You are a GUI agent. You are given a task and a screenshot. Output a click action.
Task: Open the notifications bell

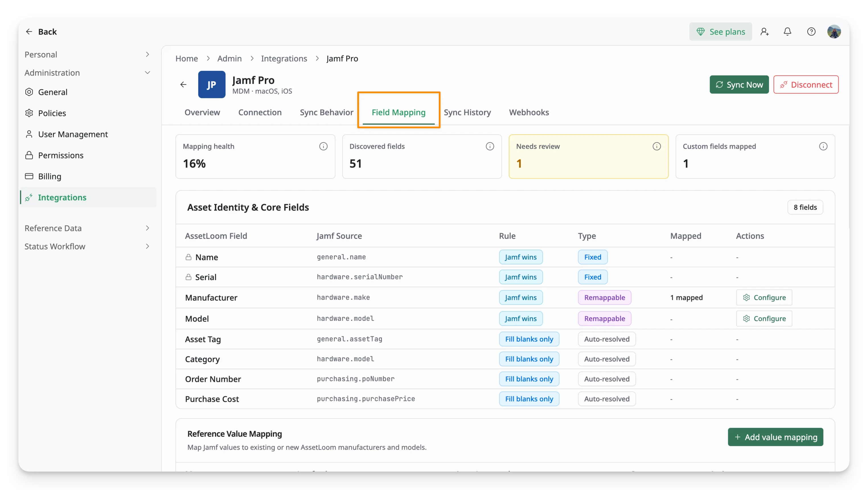click(787, 32)
